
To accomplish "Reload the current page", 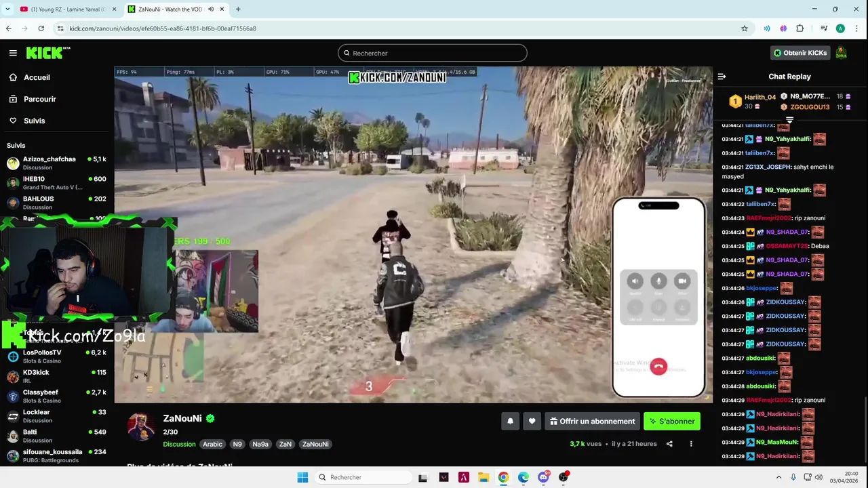I will pos(41,28).
